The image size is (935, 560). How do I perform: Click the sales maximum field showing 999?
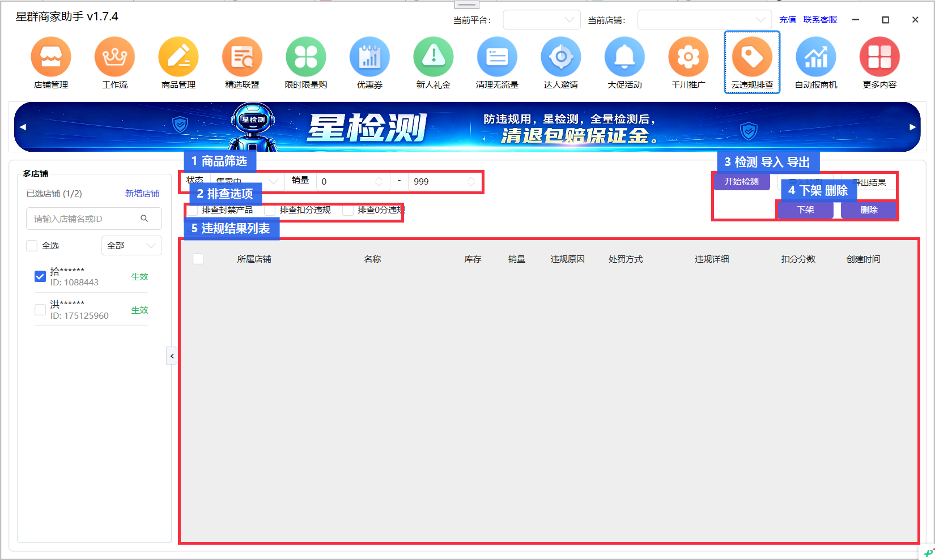coord(445,182)
